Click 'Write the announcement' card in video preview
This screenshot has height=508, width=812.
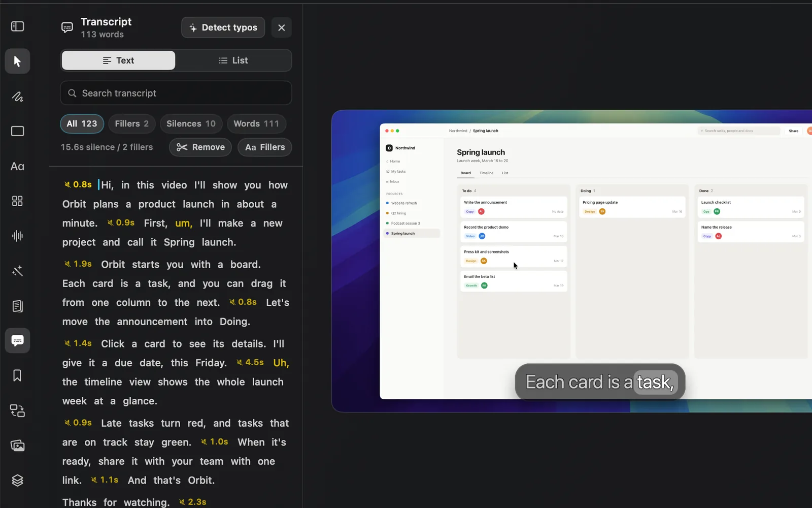(514, 207)
